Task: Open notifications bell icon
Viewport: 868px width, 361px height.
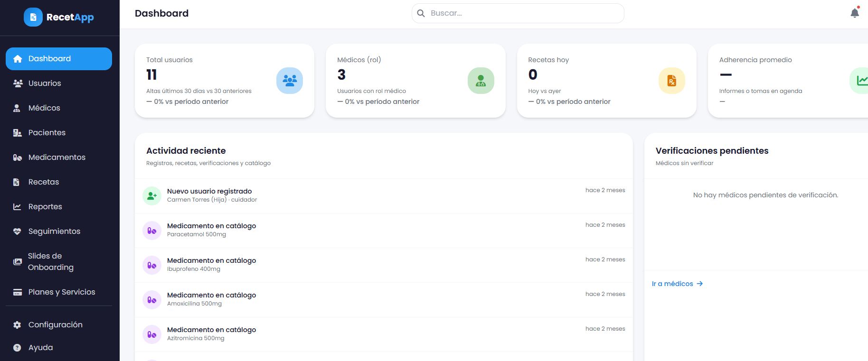Action: (x=855, y=13)
